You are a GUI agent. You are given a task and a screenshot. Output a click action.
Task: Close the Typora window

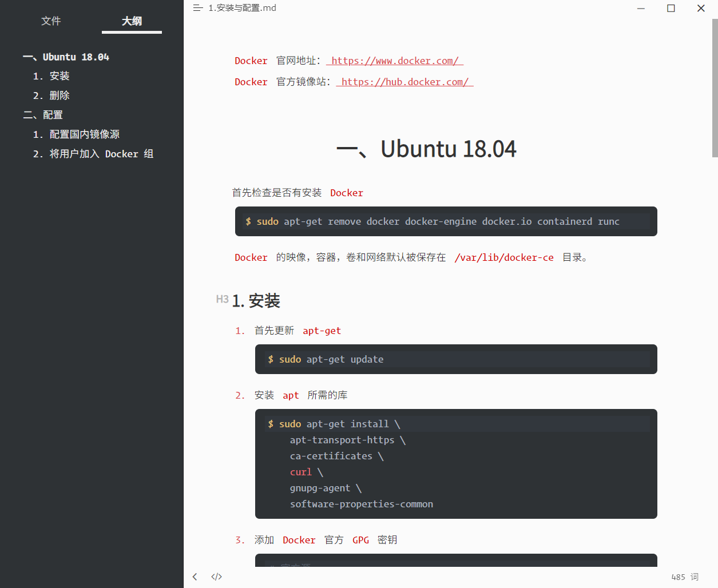point(701,8)
